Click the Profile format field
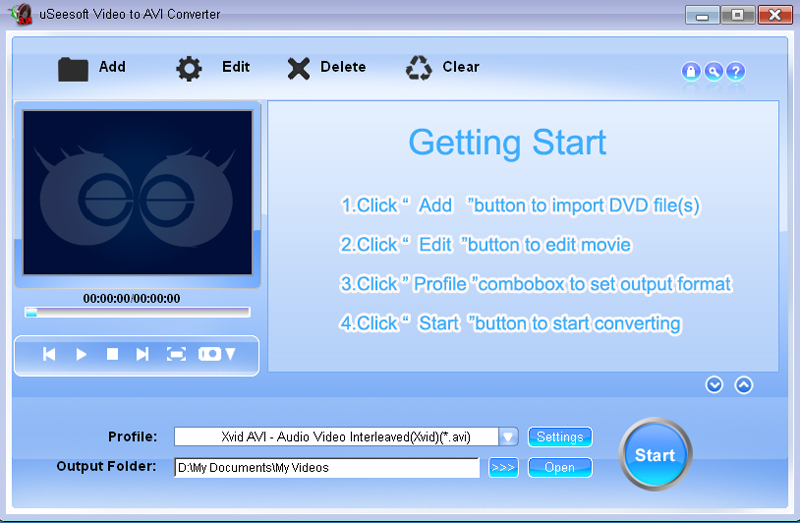This screenshot has height=523, width=800. pyautogui.click(x=336, y=437)
